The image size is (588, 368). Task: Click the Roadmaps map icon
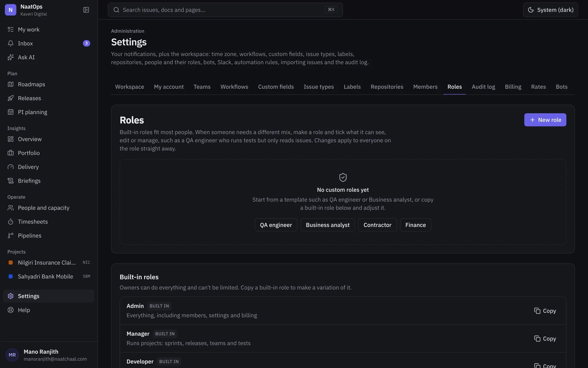[11, 84]
